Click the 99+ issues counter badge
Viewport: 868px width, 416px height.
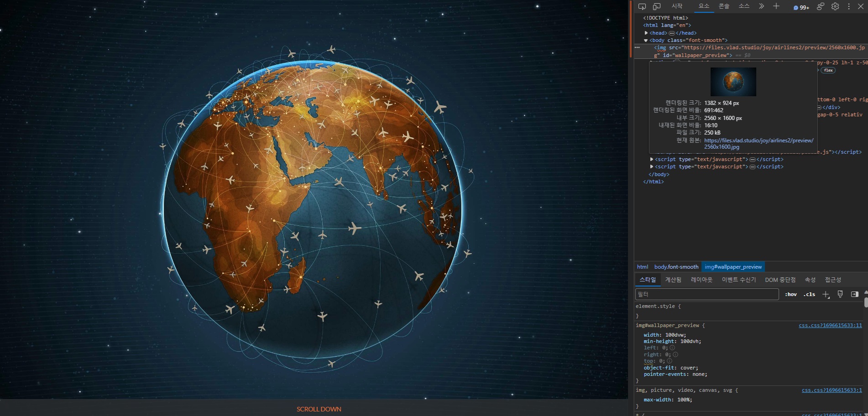click(x=801, y=7)
